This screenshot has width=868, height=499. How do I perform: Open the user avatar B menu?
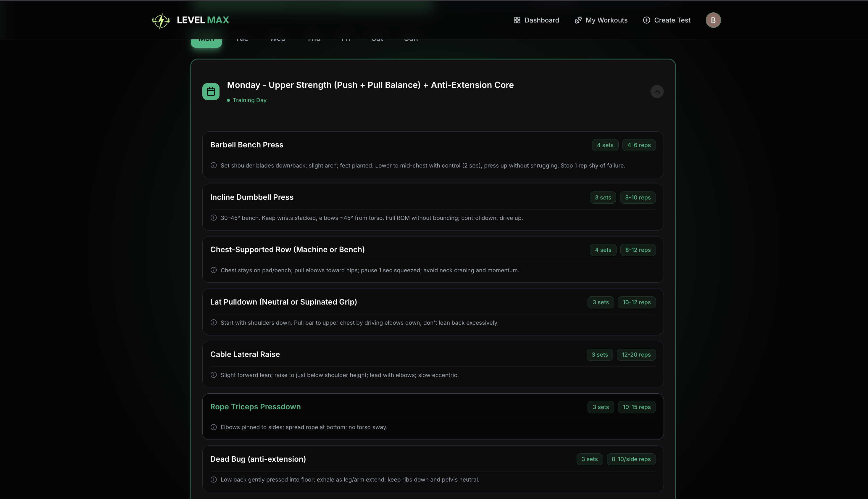pos(713,20)
